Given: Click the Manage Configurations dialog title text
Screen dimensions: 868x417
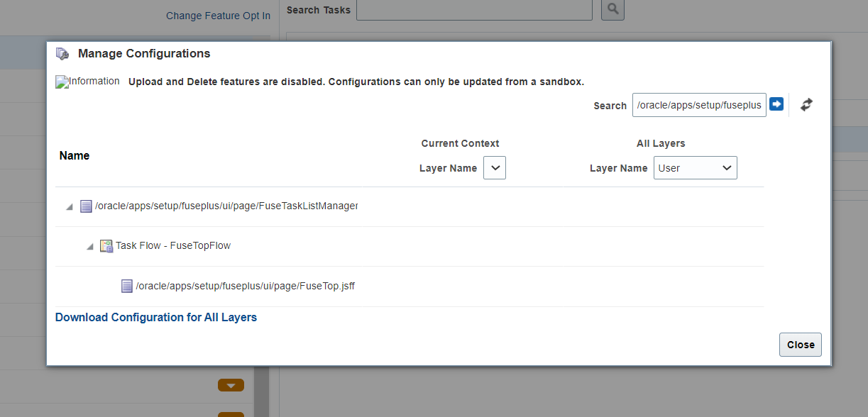Looking at the screenshot, I should 144,53.
